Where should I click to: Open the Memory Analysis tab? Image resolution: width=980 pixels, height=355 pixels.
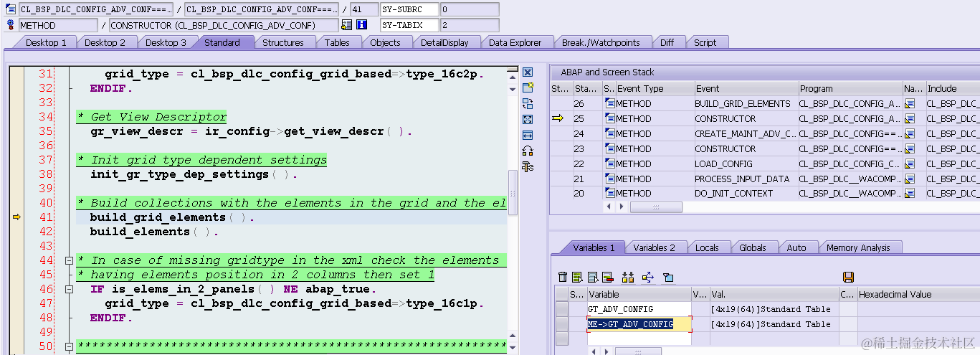pyautogui.click(x=858, y=247)
